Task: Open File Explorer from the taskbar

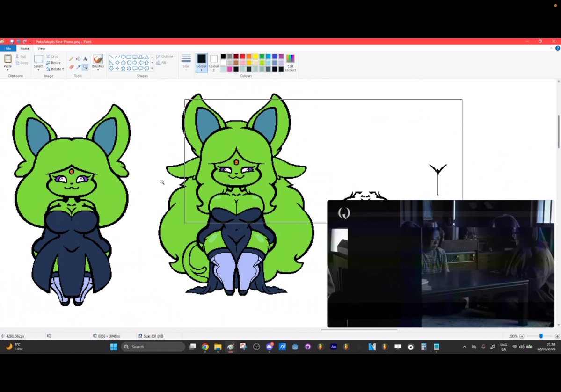Action: [218, 347]
